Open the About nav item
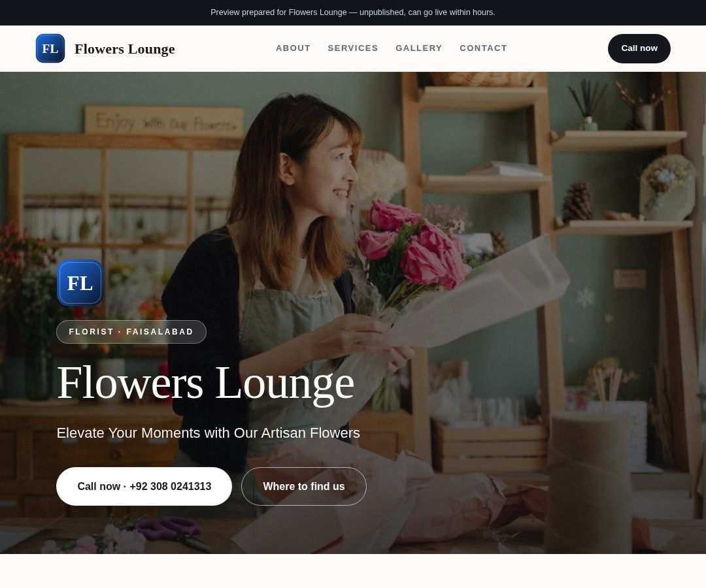Screen dimensions: 706x588 (x=293, y=48)
